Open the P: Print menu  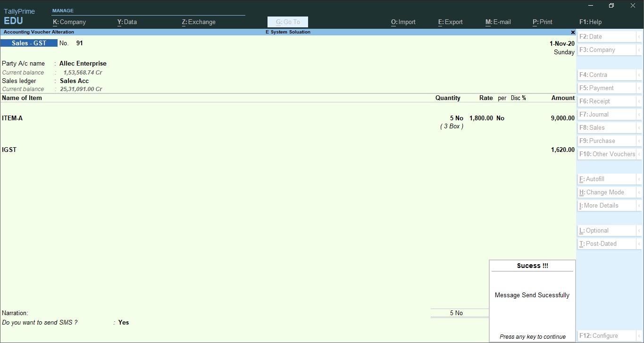[542, 22]
